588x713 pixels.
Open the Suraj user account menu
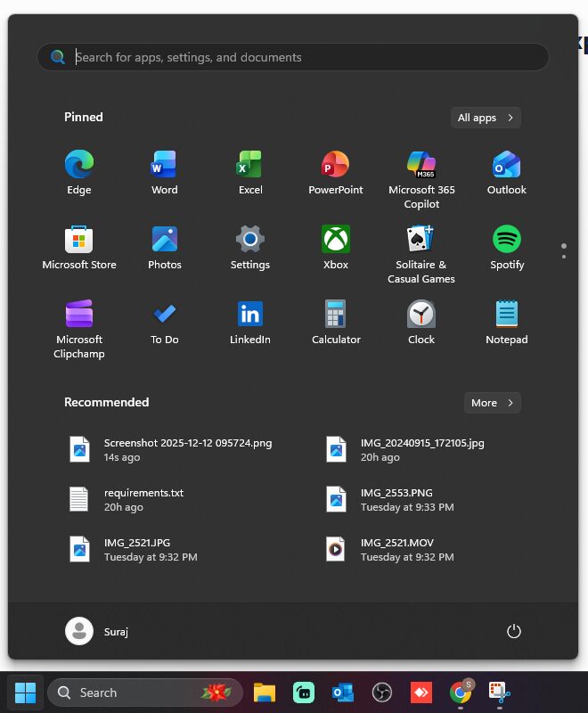point(96,631)
